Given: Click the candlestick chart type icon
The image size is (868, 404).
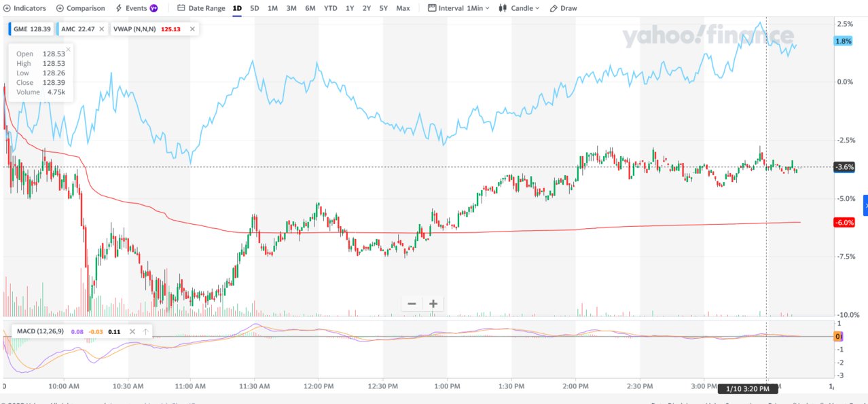Looking at the screenshot, I should (x=503, y=8).
